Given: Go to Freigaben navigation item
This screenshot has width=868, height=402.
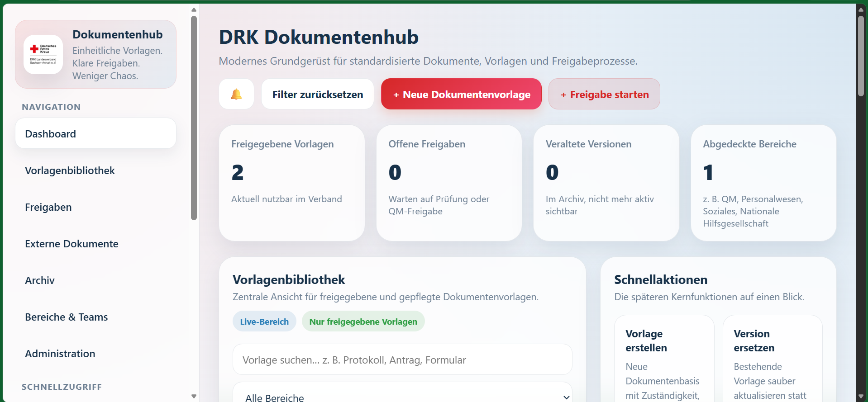Looking at the screenshot, I should pyautogui.click(x=95, y=207).
